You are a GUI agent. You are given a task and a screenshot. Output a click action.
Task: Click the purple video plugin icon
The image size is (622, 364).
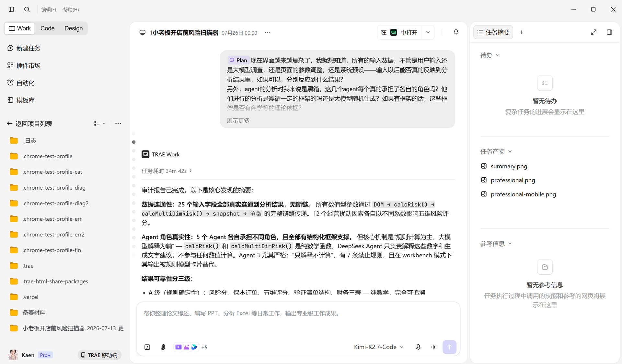(x=179, y=347)
